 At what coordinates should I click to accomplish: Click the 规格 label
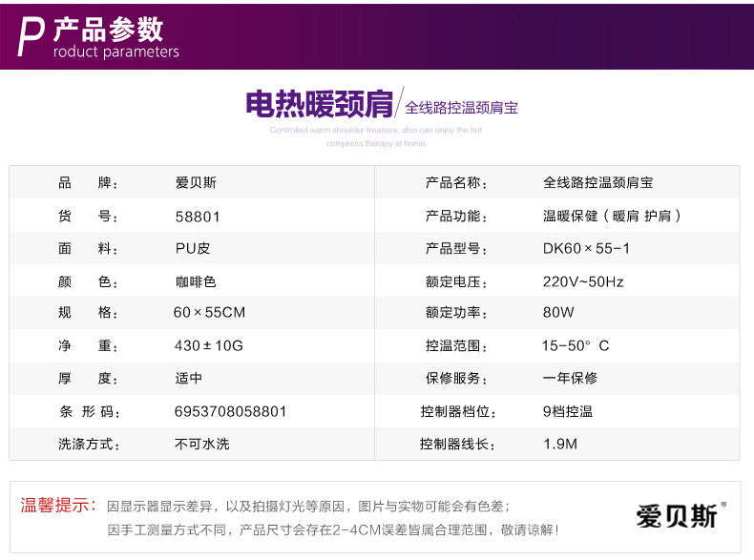(88, 313)
